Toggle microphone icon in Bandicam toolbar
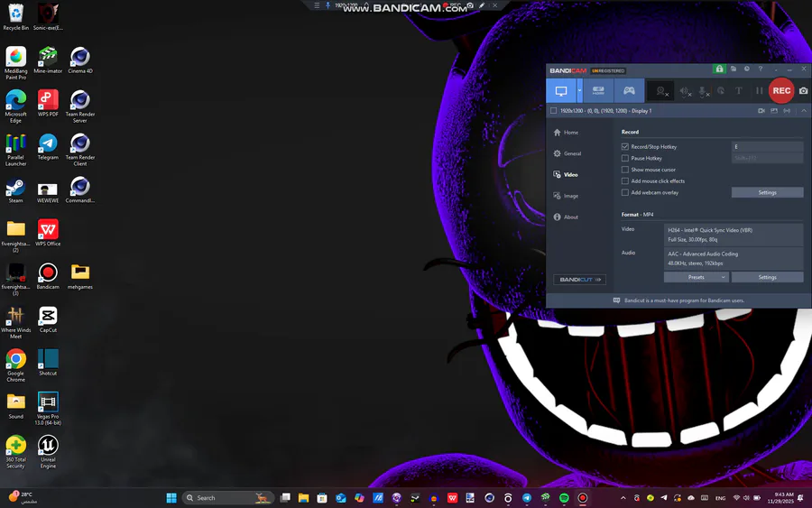This screenshot has height=508, width=812. click(x=703, y=92)
